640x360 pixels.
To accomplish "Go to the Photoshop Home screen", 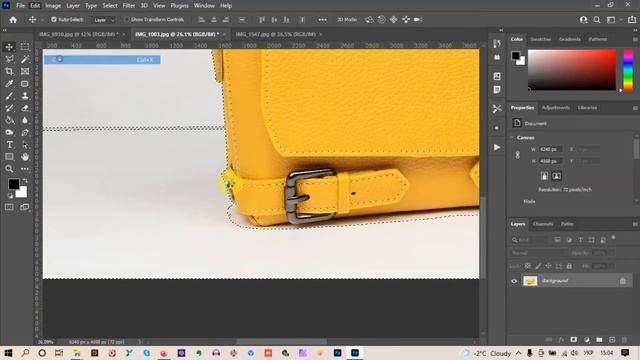I will (x=13, y=20).
